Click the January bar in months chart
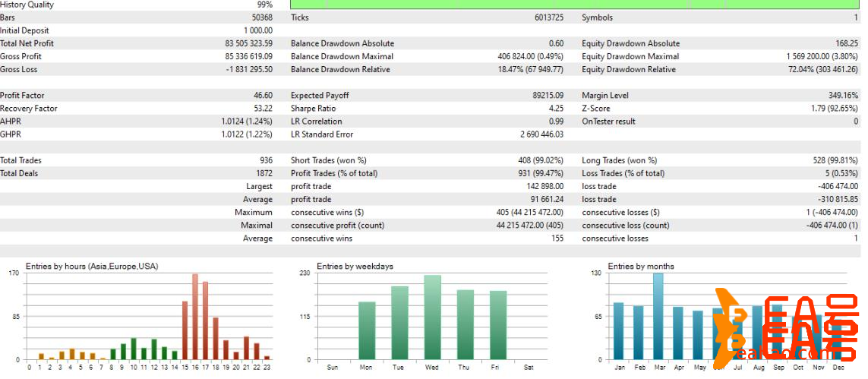The image size is (868, 379). click(618, 330)
